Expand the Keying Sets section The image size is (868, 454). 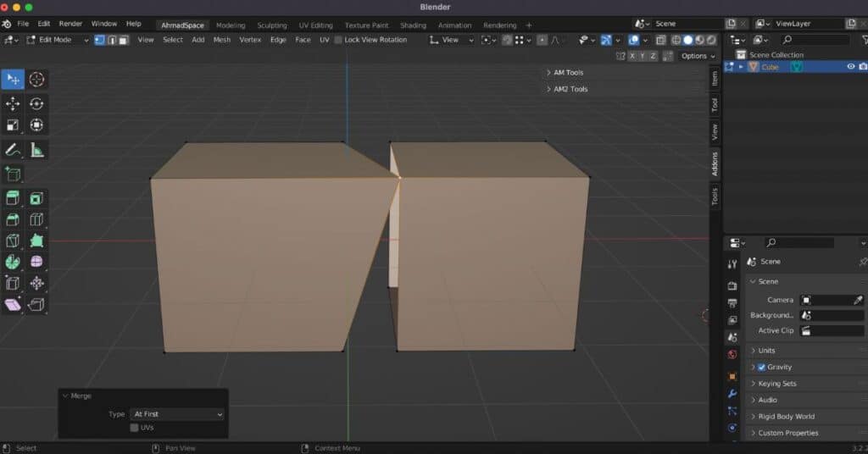[x=776, y=384]
